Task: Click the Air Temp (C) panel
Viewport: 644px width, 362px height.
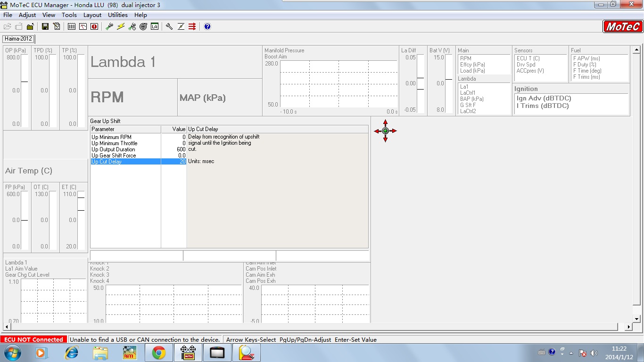Action: click(x=45, y=171)
